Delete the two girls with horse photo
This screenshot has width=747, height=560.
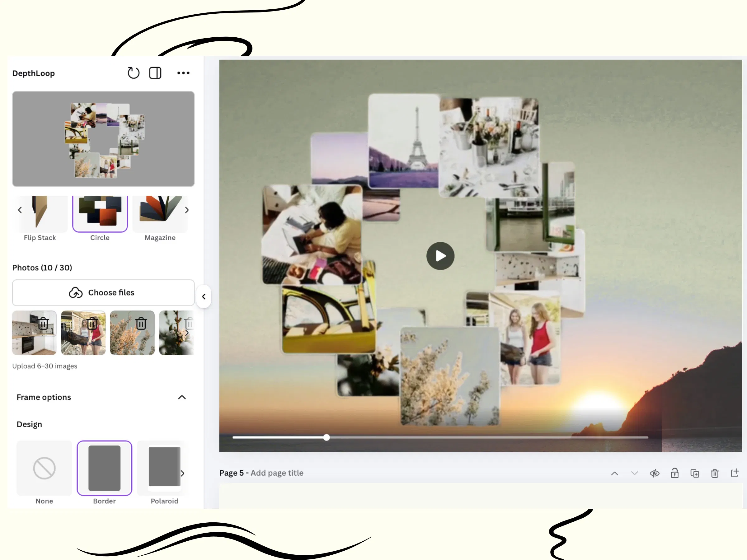[92, 323]
